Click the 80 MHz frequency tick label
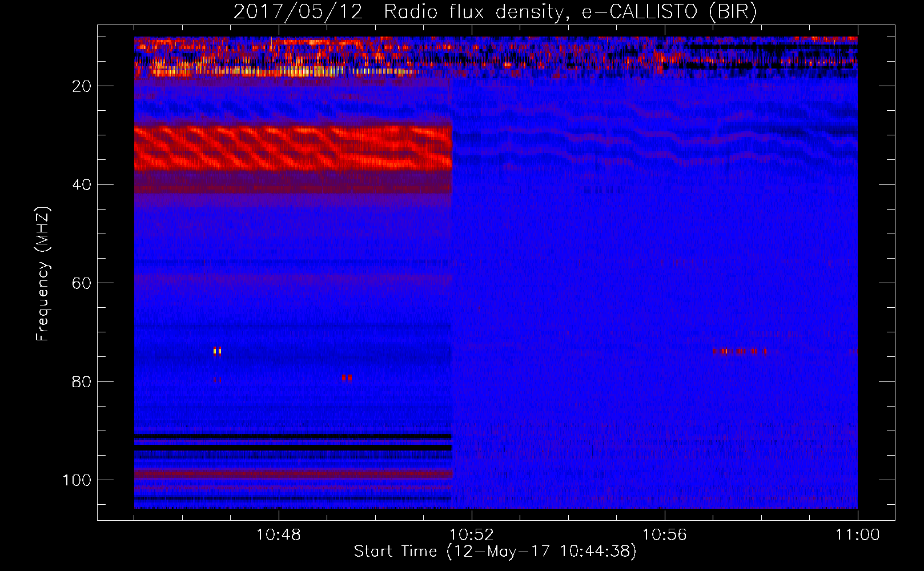 (x=82, y=381)
